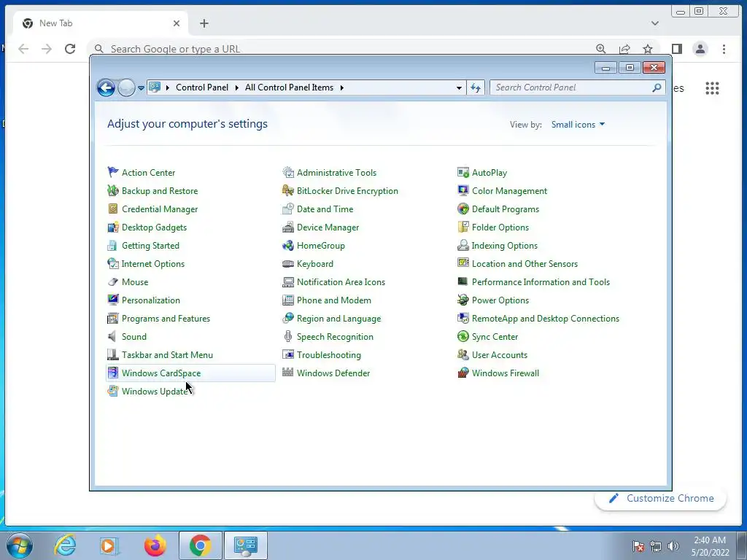Reload the Chrome page
The width and height of the screenshot is (747, 560).
(x=70, y=49)
